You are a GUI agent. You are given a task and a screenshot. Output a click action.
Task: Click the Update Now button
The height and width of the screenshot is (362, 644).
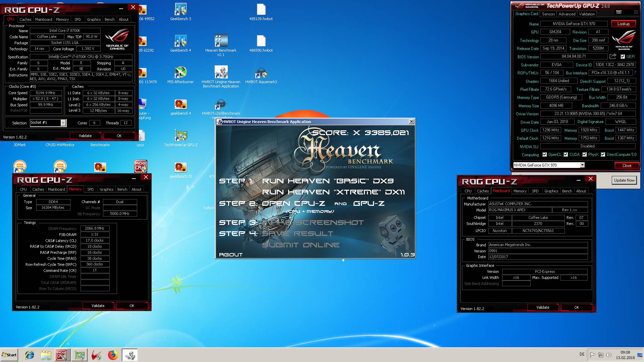[624, 180]
